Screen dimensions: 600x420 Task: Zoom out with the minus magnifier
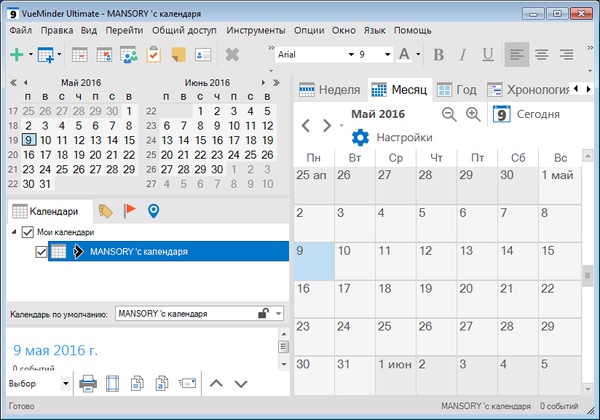(449, 114)
